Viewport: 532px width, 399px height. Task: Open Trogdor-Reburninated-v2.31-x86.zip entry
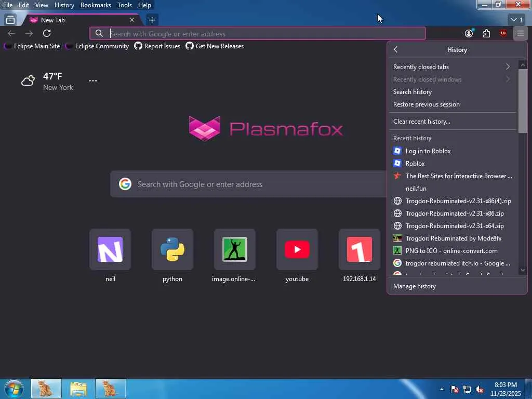click(452, 214)
